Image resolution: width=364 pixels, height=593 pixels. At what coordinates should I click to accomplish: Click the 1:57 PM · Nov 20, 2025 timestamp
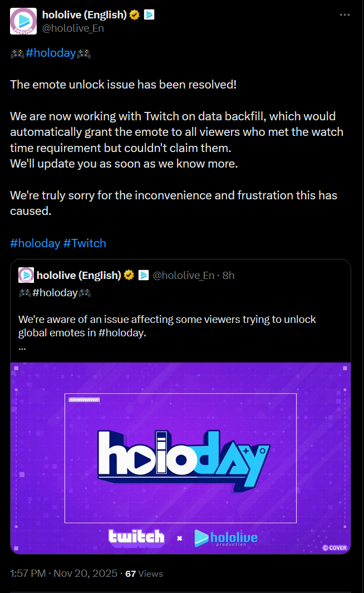pyautogui.click(x=62, y=573)
